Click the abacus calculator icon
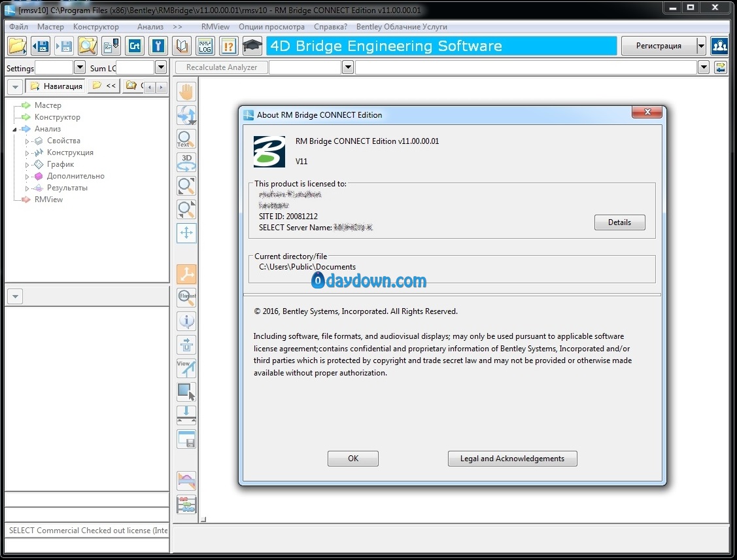This screenshot has width=737, height=560. (x=186, y=505)
